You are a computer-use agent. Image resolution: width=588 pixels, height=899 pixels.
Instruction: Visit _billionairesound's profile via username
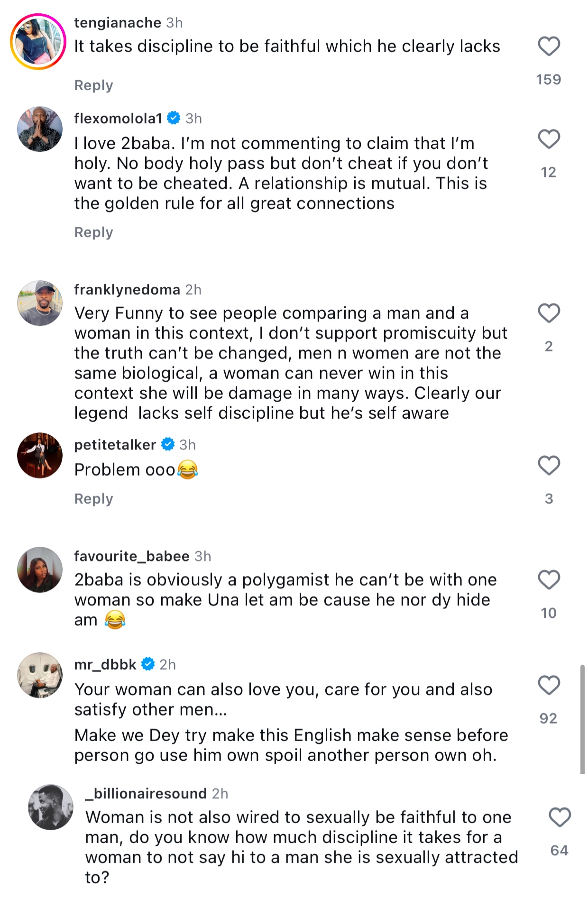(x=146, y=793)
